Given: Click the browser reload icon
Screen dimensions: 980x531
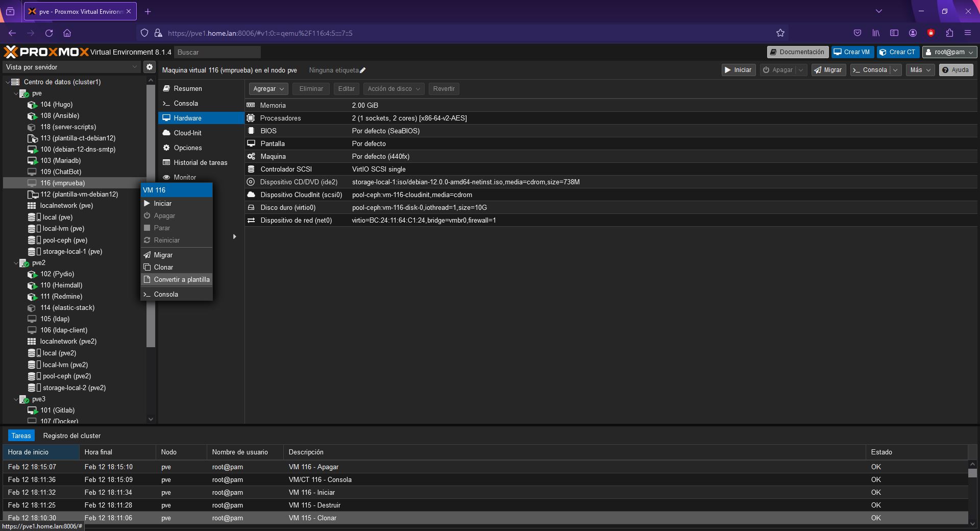Looking at the screenshot, I should pyautogui.click(x=49, y=33).
